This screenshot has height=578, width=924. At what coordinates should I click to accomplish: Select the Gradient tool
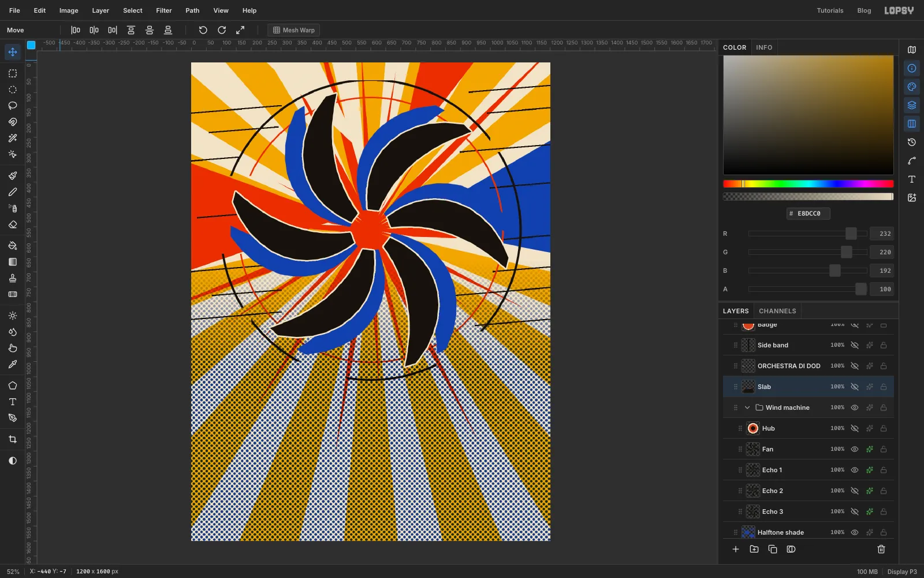pyautogui.click(x=13, y=262)
